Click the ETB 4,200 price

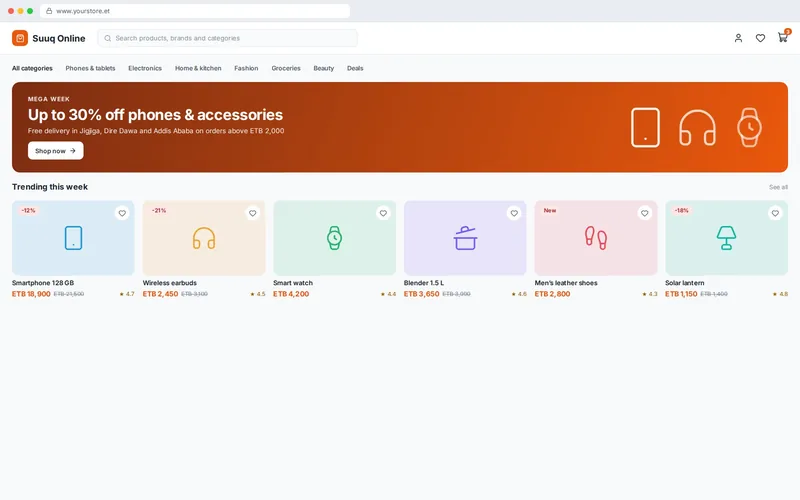291,294
